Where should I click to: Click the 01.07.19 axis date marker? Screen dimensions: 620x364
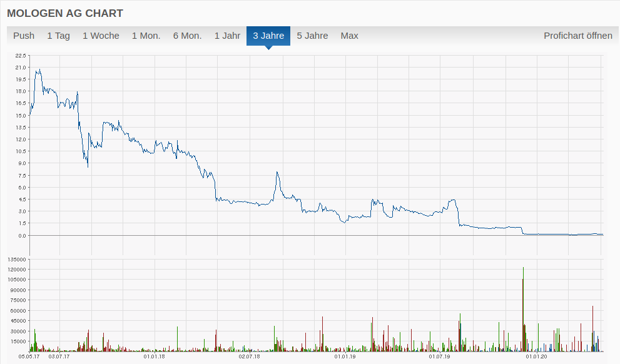tap(439, 357)
